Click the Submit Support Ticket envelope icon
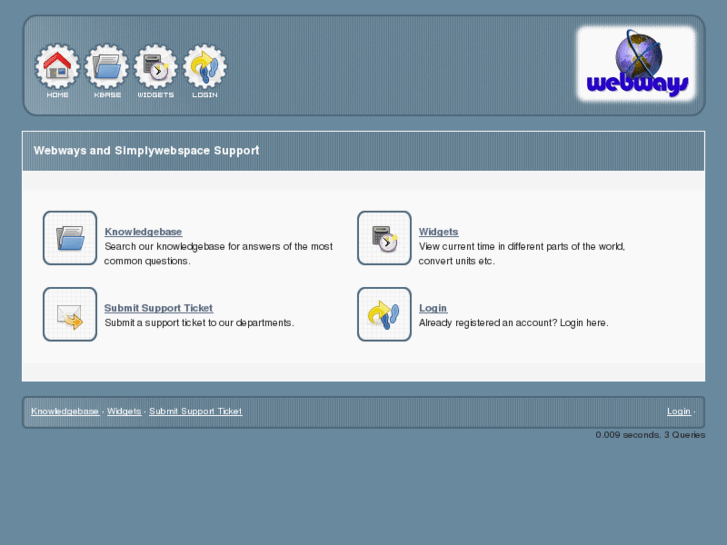 (70, 314)
